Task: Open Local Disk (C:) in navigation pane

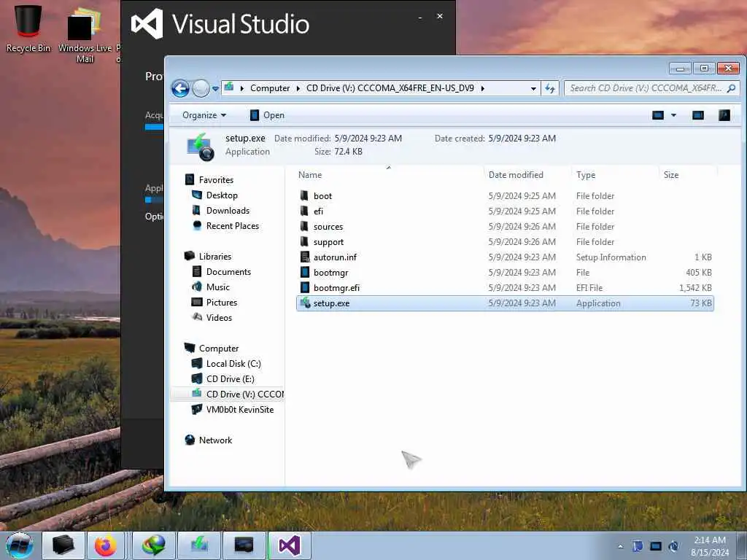Action: click(233, 363)
